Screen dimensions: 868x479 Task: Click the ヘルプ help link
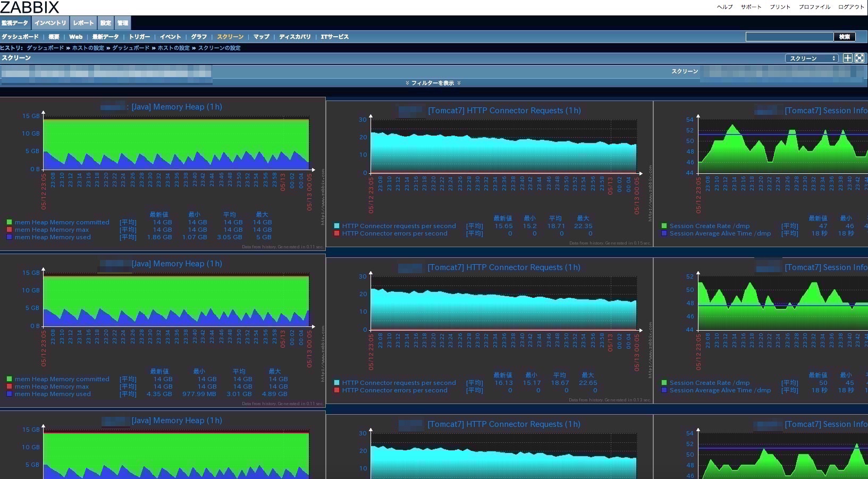724,7
